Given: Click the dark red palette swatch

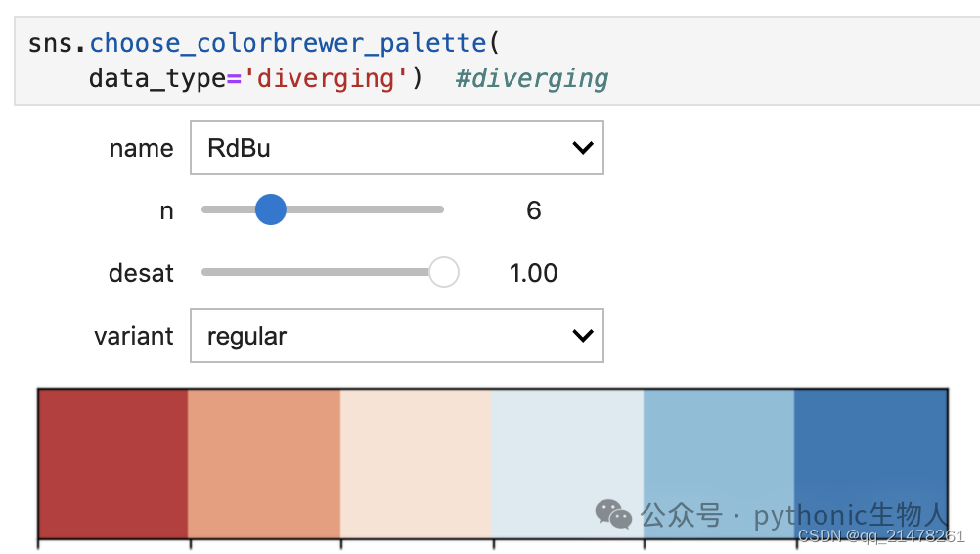Looking at the screenshot, I should 113,463.
